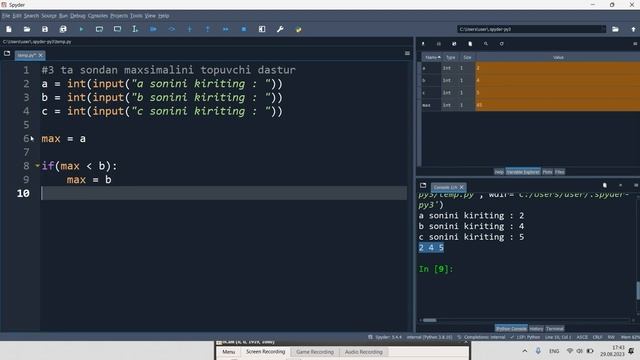Open Variable Explorer options hamburger menu
This screenshot has width=640, height=360.
point(635,44)
